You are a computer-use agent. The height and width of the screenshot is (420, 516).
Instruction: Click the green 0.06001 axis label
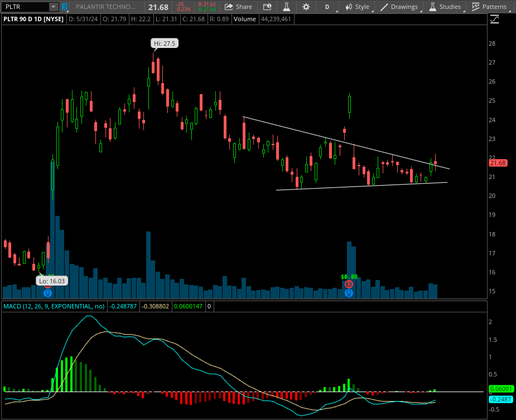(x=501, y=389)
